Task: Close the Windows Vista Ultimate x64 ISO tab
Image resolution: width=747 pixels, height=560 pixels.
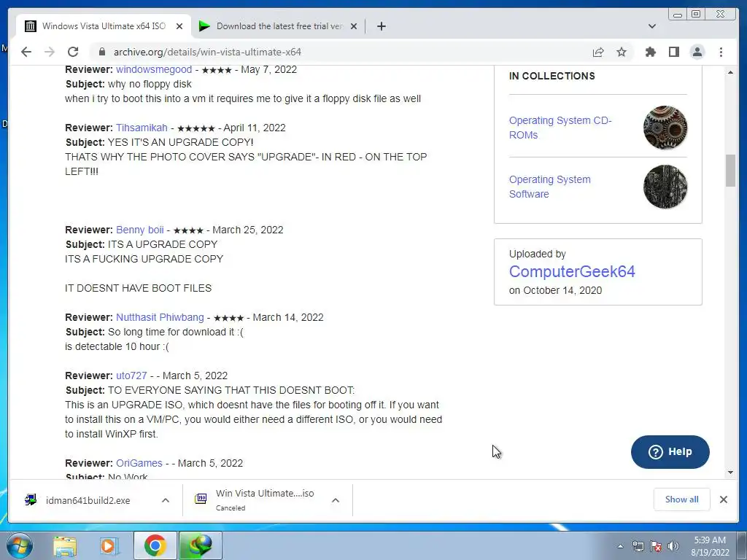Action: (x=179, y=26)
